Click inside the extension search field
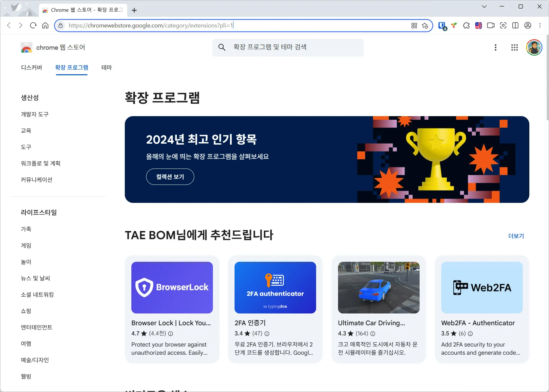The height and width of the screenshot is (392, 549). 288,47
